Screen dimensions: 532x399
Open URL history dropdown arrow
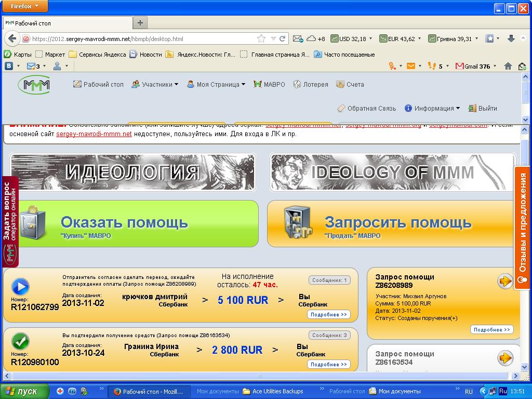tap(273, 38)
